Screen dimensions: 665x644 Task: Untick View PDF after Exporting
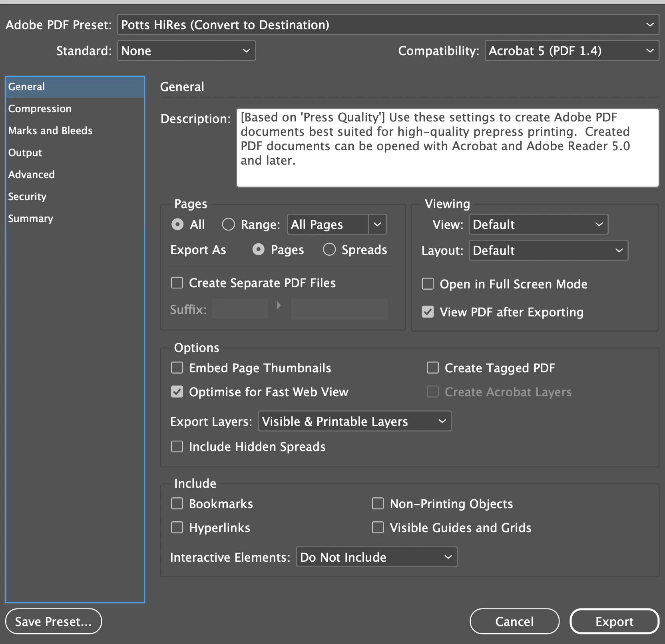[428, 312]
